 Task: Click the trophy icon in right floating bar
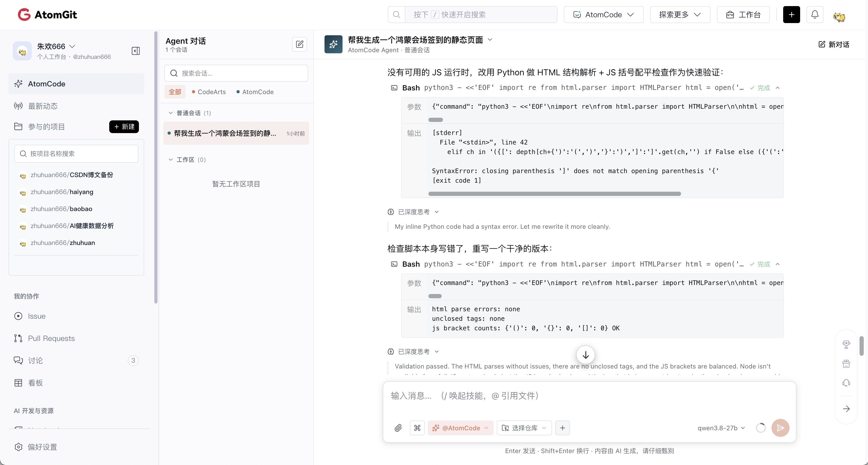(x=846, y=344)
